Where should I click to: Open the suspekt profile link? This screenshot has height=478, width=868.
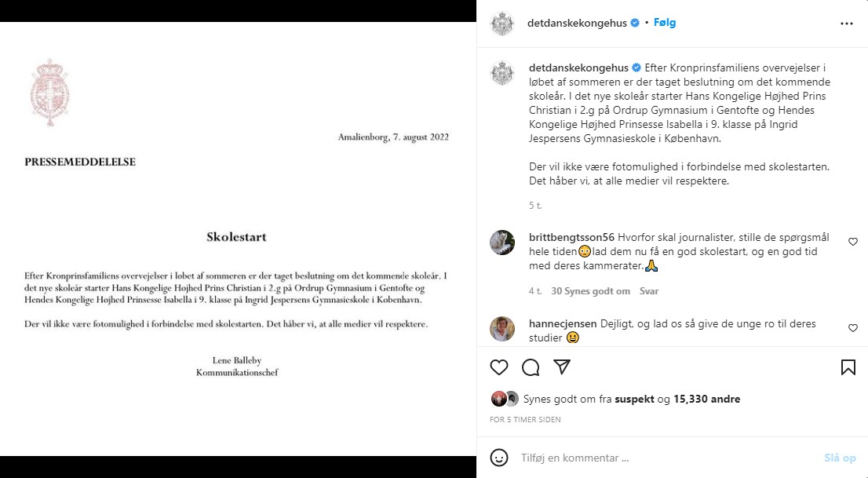(x=634, y=399)
